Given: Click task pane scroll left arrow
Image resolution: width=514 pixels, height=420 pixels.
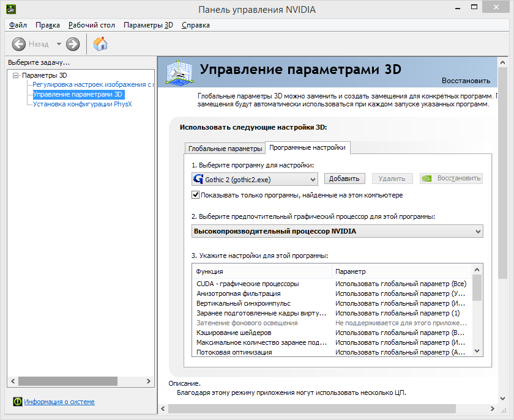Looking at the screenshot, I should click(13, 381).
